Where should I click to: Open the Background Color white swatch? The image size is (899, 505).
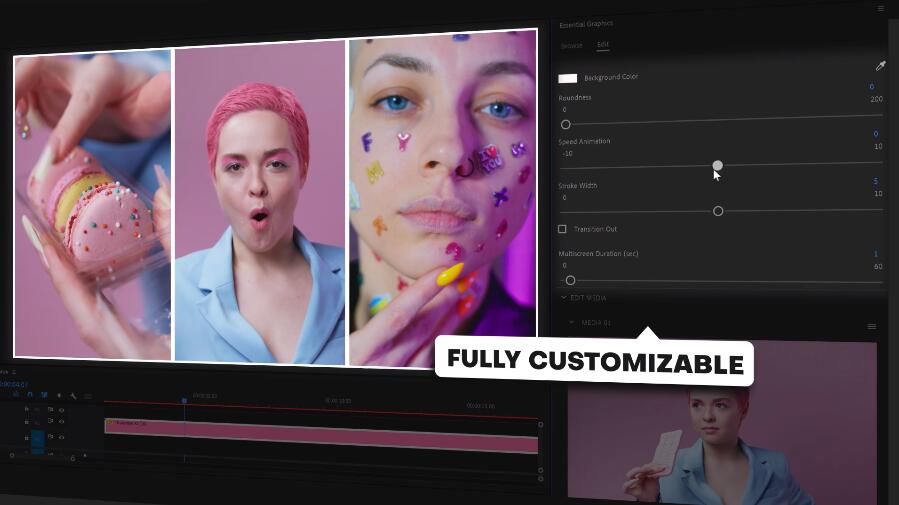[x=568, y=78]
